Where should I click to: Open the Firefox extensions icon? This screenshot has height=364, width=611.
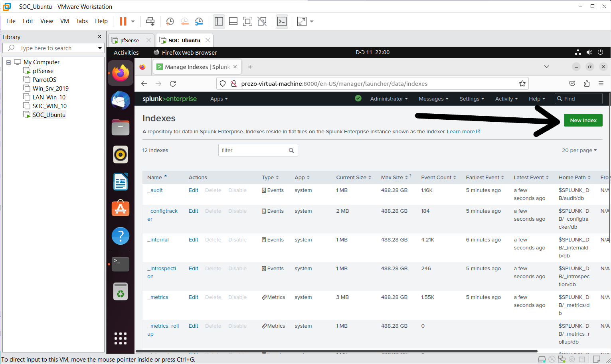pyautogui.click(x=587, y=84)
